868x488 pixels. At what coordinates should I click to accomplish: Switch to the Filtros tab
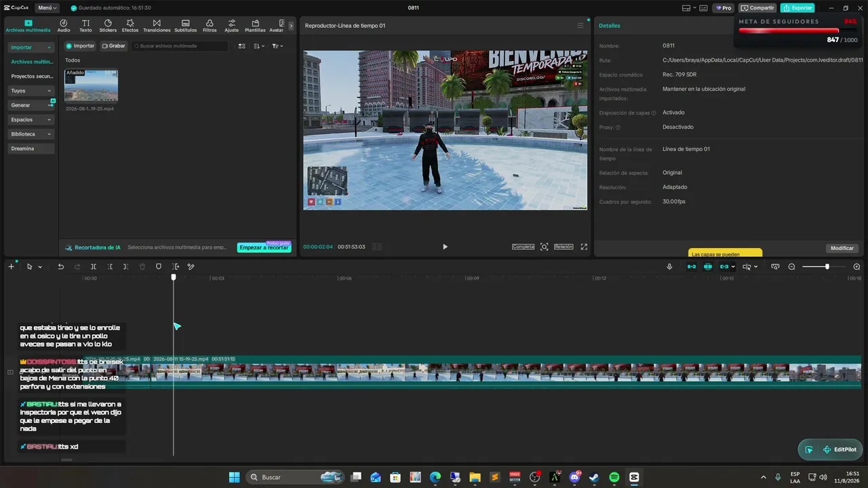[210, 26]
